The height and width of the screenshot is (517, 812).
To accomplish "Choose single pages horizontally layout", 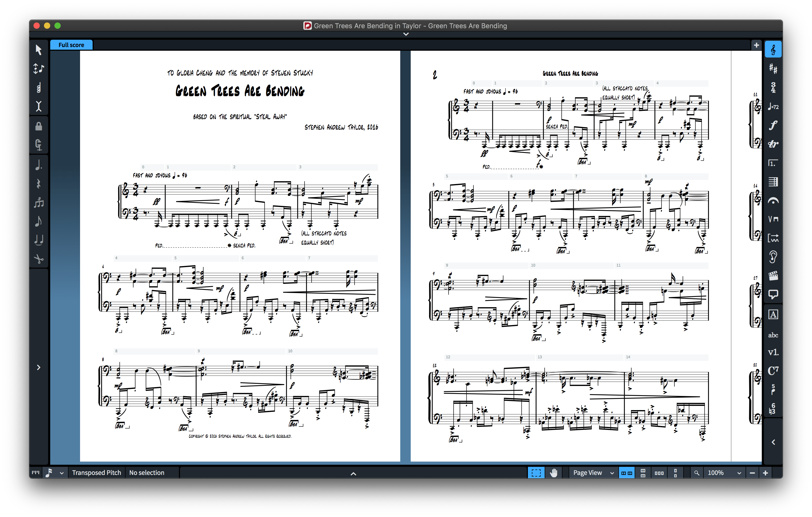I will (x=659, y=473).
